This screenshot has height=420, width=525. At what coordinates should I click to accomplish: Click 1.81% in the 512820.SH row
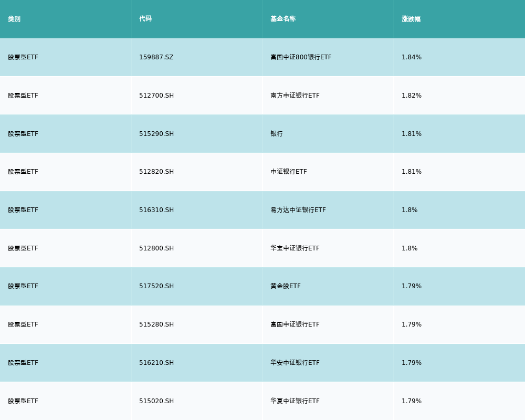click(412, 172)
